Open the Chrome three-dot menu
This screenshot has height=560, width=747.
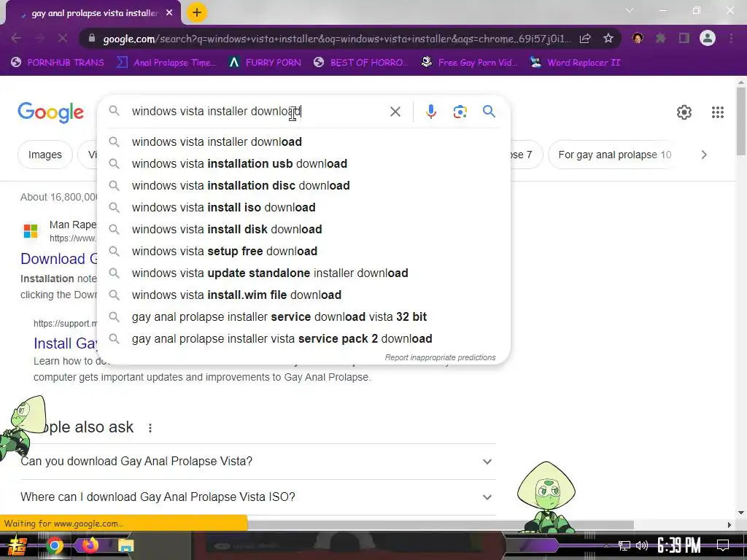point(731,38)
